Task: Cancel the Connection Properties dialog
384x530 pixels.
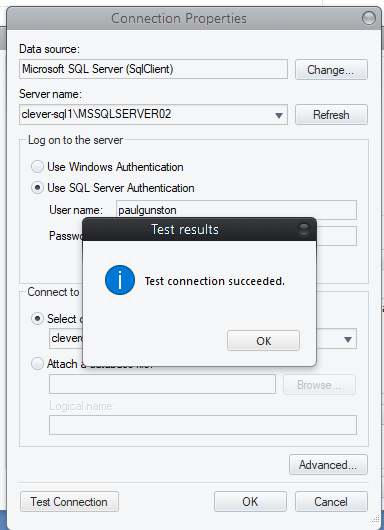Action: coord(331,502)
